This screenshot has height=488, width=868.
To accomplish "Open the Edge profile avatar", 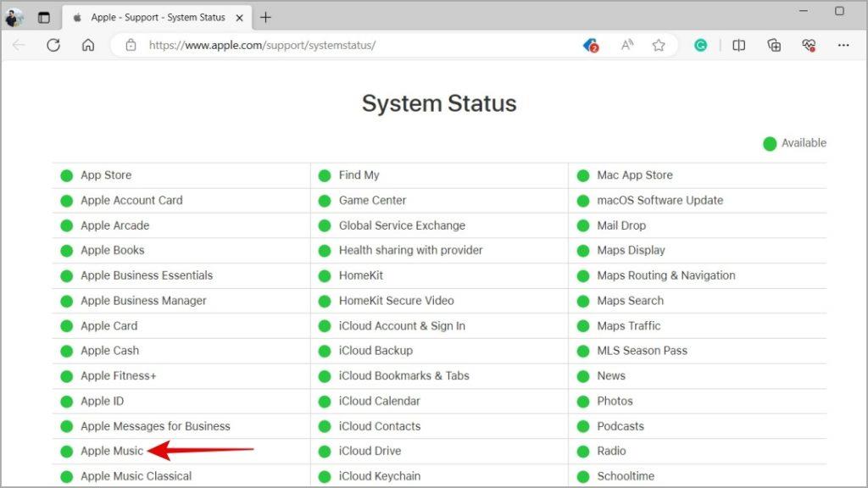I will click(x=14, y=17).
